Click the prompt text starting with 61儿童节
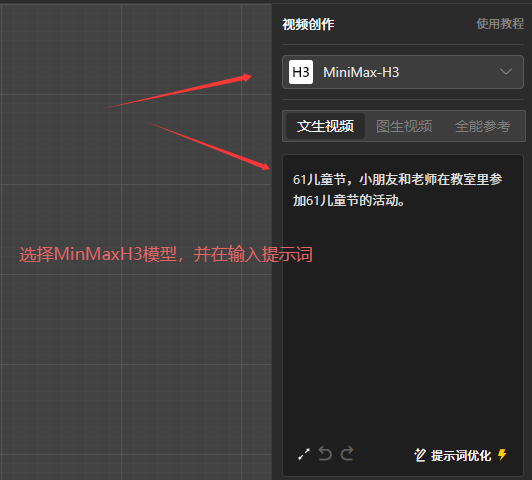532x480 pixels. (397, 190)
